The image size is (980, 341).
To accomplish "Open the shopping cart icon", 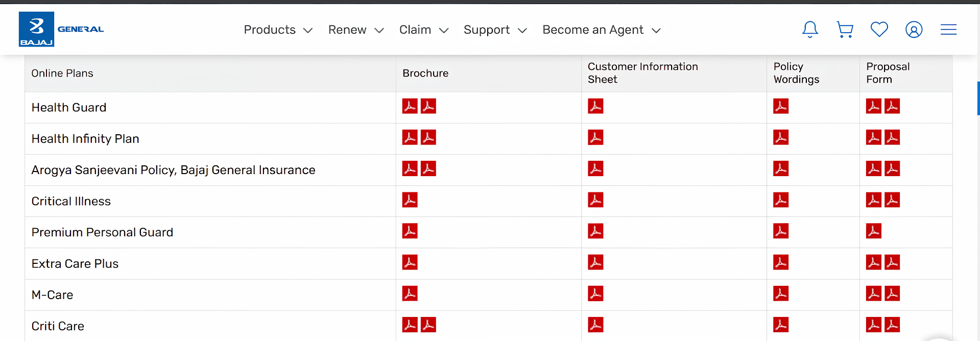I will 845,30.
